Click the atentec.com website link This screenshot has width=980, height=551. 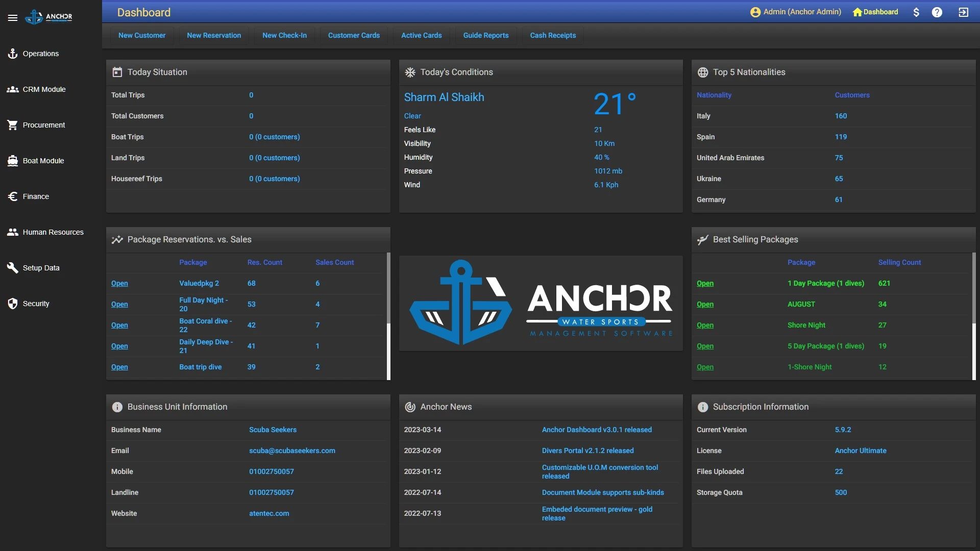pos(268,513)
